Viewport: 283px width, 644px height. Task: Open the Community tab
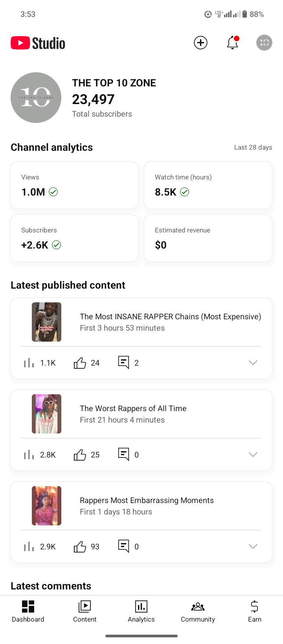tap(198, 611)
